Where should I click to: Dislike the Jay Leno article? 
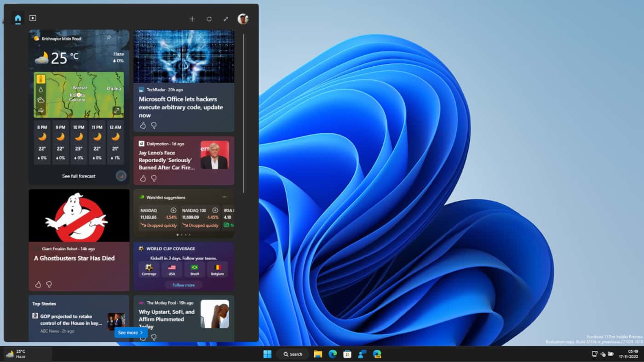click(x=154, y=178)
